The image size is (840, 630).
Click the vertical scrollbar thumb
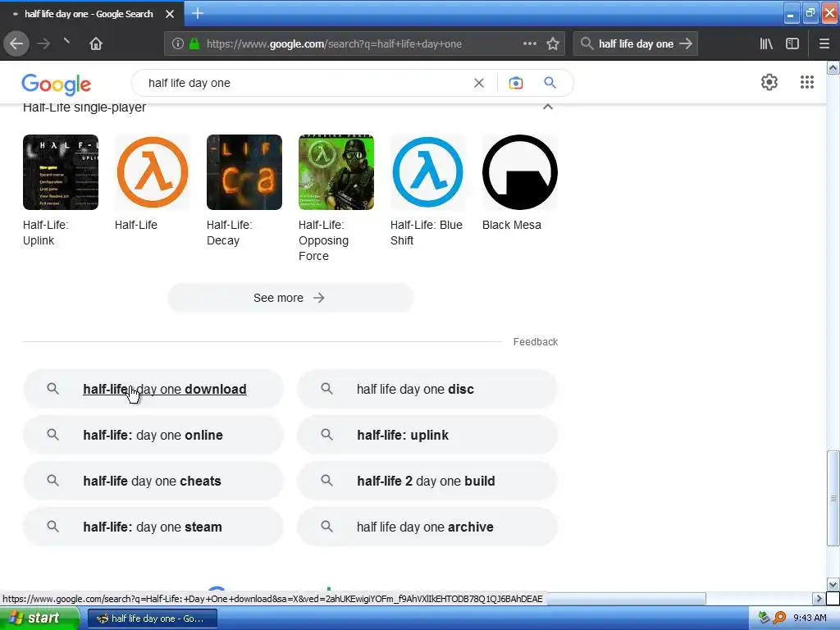click(x=833, y=498)
